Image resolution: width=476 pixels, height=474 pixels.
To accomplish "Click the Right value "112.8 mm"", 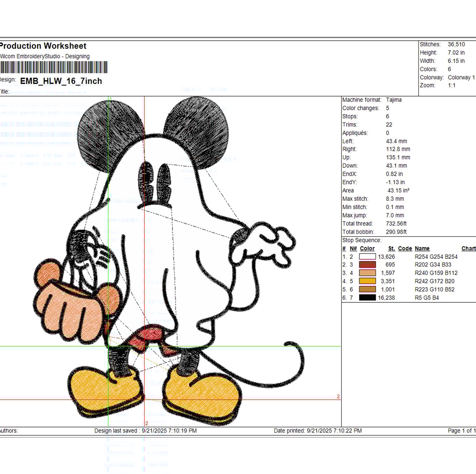I will coord(398,149).
